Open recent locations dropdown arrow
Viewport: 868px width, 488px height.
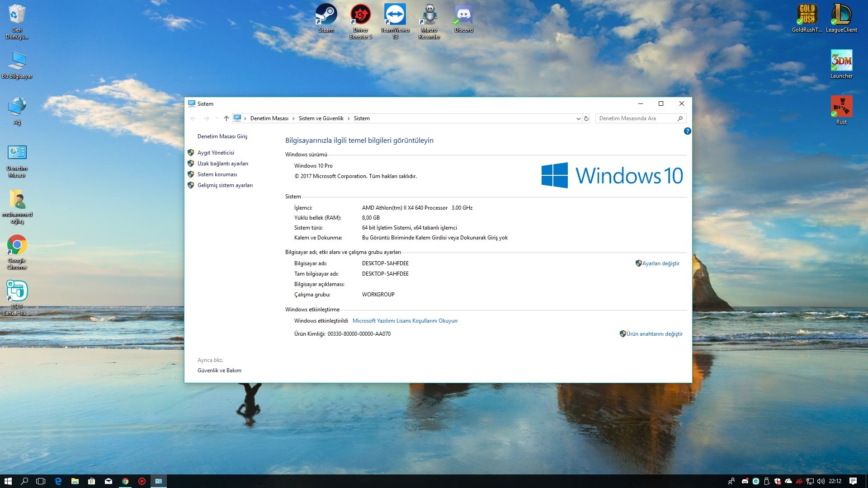(217, 118)
